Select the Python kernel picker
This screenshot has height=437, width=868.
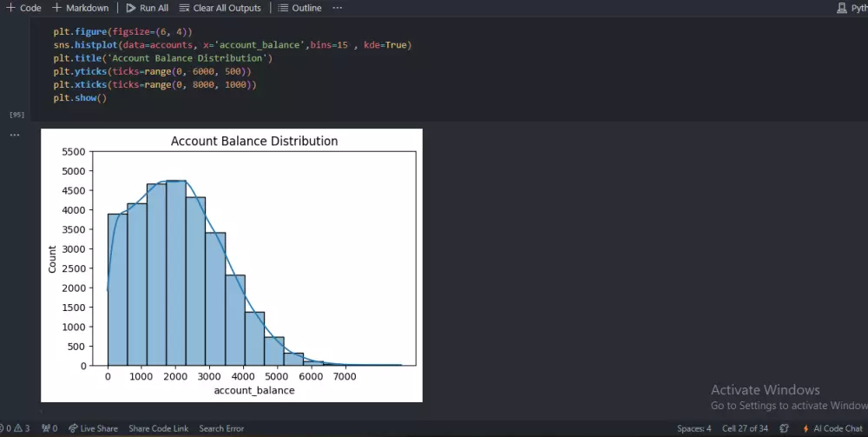[852, 8]
